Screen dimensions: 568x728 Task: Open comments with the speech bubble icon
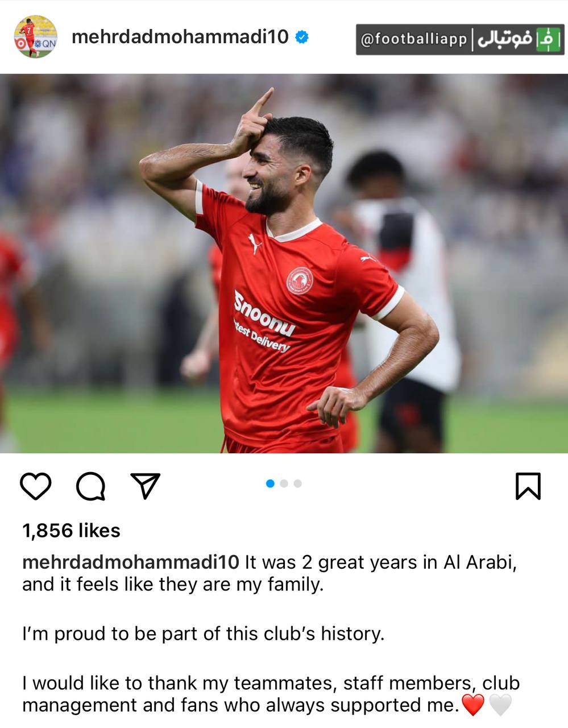pyautogui.click(x=90, y=486)
